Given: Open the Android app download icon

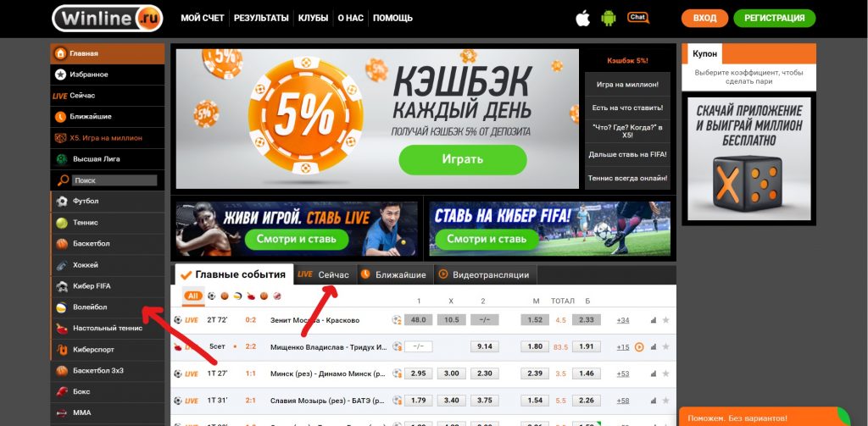Looking at the screenshot, I should click(x=609, y=18).
